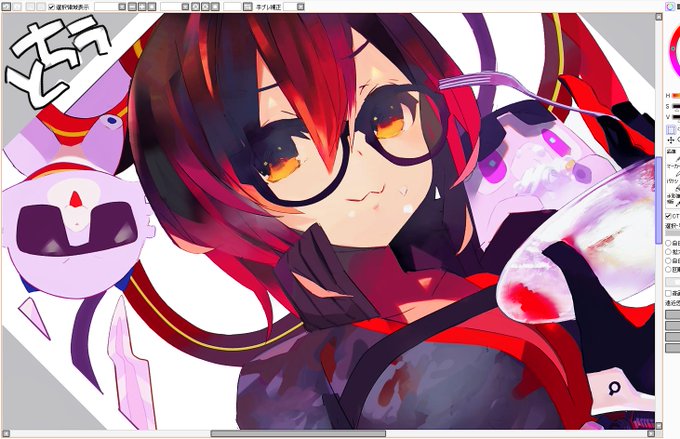
Task: Select the bottom radio button in the options panel
Action: [668, 269]
